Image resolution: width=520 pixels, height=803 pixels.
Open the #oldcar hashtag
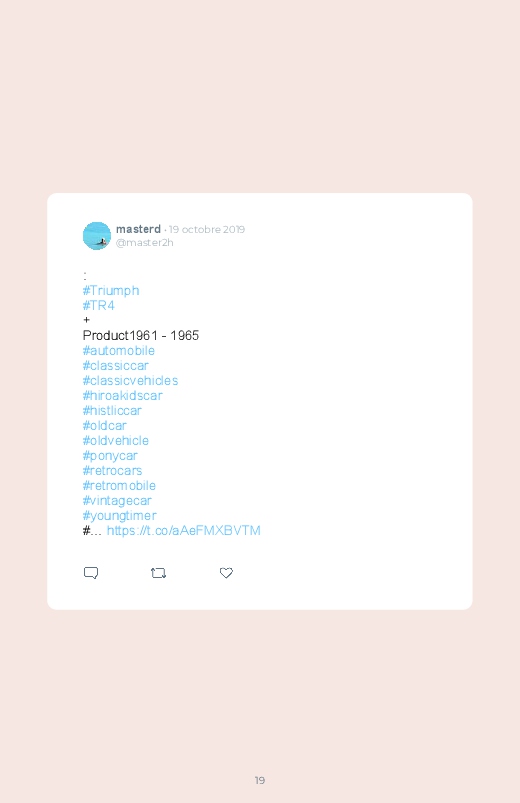tap(105, 425)
